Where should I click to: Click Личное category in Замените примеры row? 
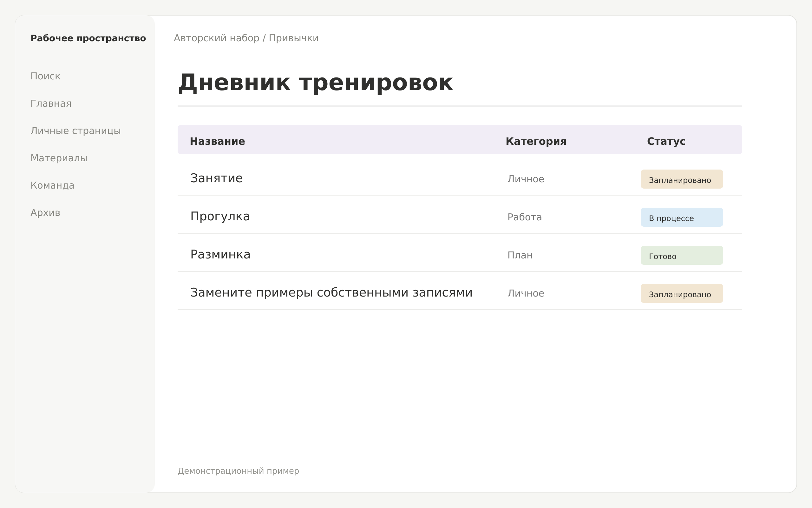(526, 293)
